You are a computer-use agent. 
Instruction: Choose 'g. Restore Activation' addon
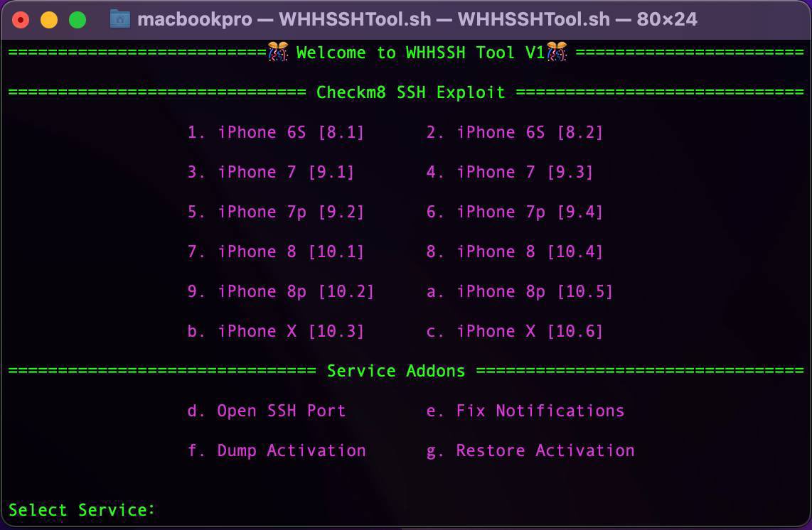[x=530, y=450]
